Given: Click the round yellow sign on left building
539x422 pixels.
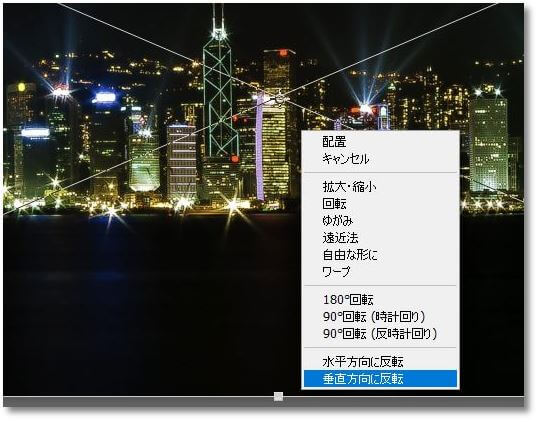Looking at the screenshot, I should pos(22,87).
